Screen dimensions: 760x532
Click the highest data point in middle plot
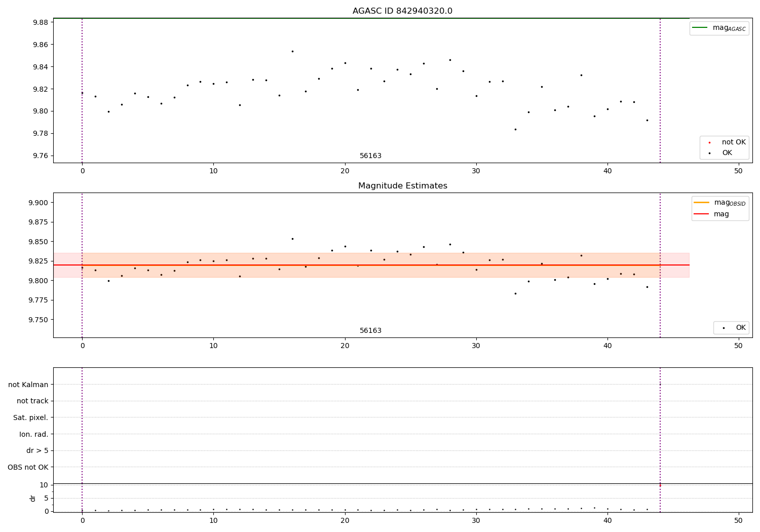click(x=292, y=239)
